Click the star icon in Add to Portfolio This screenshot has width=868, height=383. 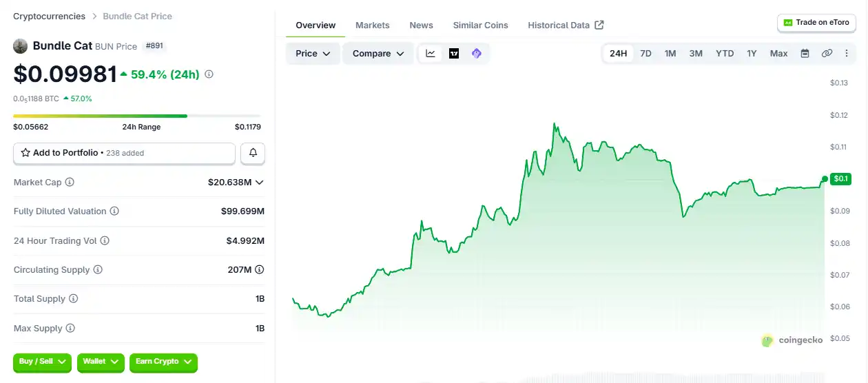tap(25, 153)
